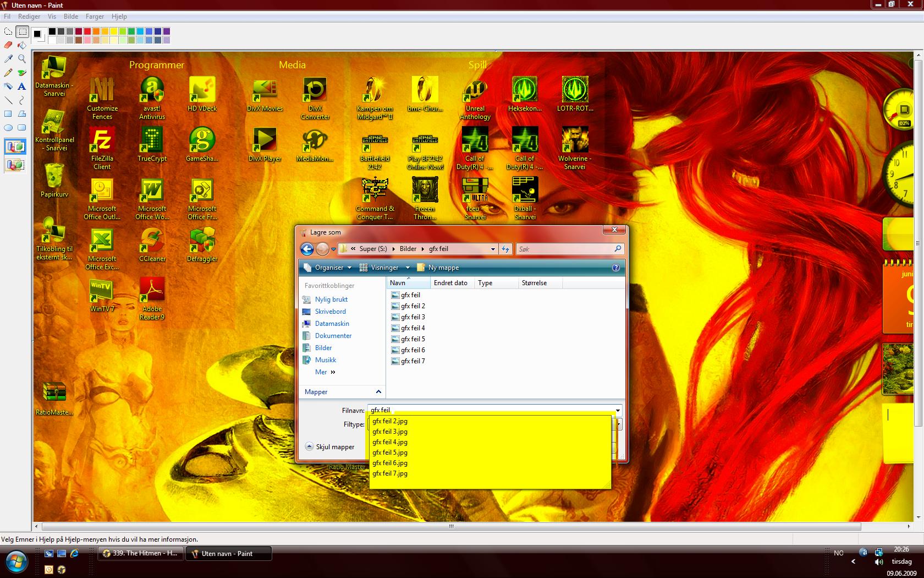Image resolution: width=924 pixels, height=578 pixels.
Task: Click the Søk search field
Action: point(564,249)
